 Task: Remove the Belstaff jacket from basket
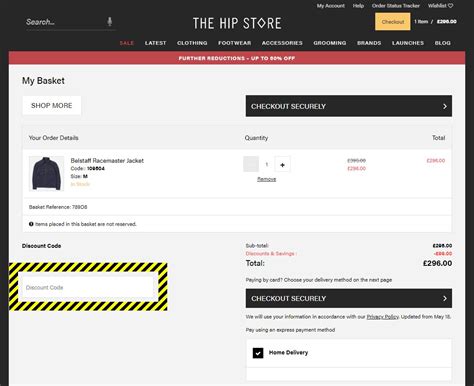click(x=266, y=179)
